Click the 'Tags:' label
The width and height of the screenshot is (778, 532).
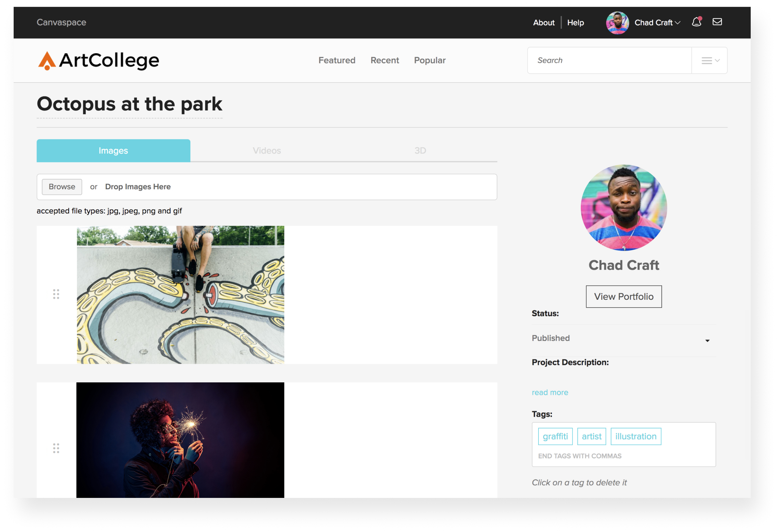click(x=542, y=414)
